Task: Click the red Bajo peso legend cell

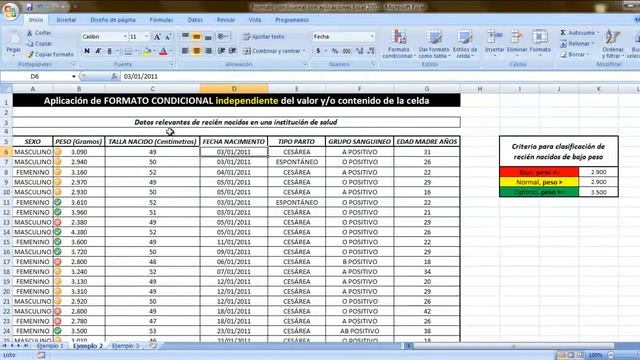Action: [x=539, y=172]
